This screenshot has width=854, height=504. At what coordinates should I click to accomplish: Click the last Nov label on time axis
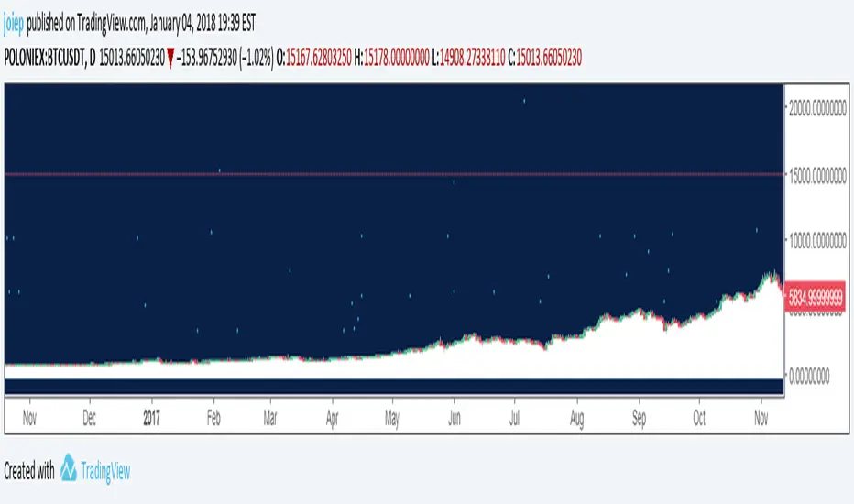point(761,418)
